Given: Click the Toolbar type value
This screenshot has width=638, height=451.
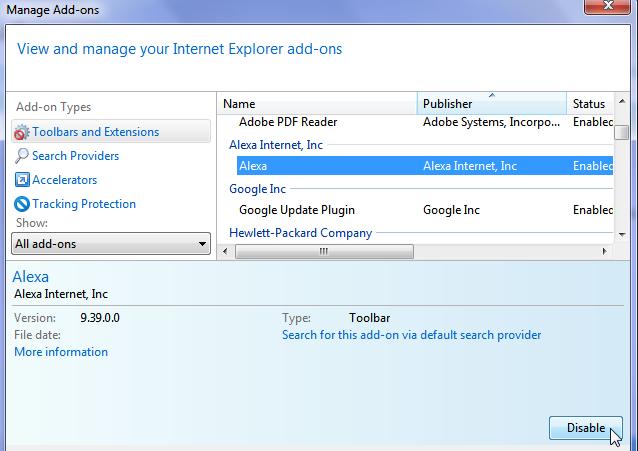Looking at the screenshot, I should (x=369, y=318).
